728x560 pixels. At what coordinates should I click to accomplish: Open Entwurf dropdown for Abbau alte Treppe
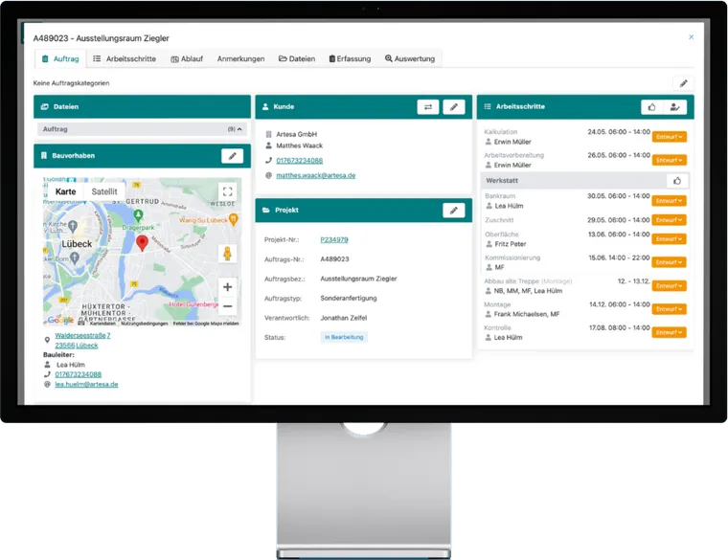tap(669, 286)
